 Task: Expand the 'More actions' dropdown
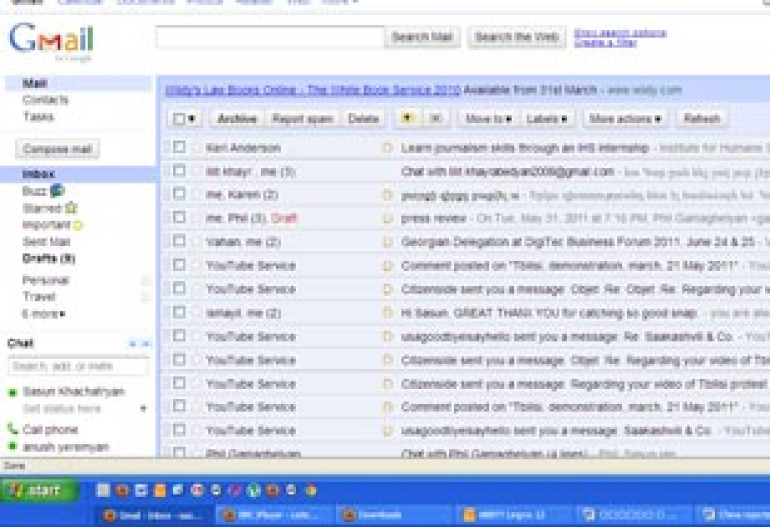625,119
